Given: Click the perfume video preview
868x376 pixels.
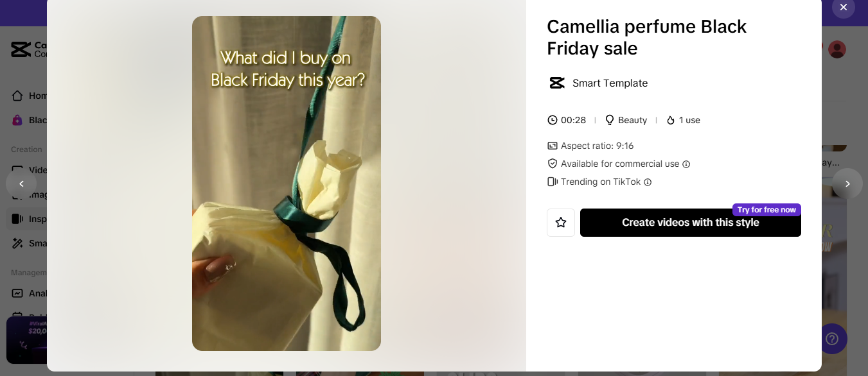Looking at the screenshot, I should click(x=287, y=184).
